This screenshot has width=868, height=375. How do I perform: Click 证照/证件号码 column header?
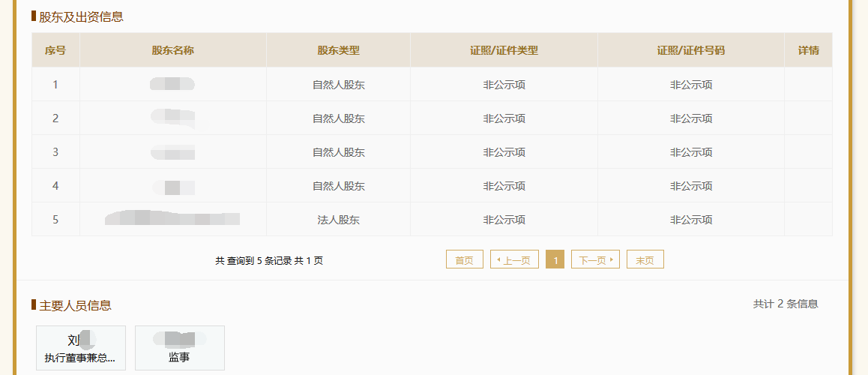691,50
